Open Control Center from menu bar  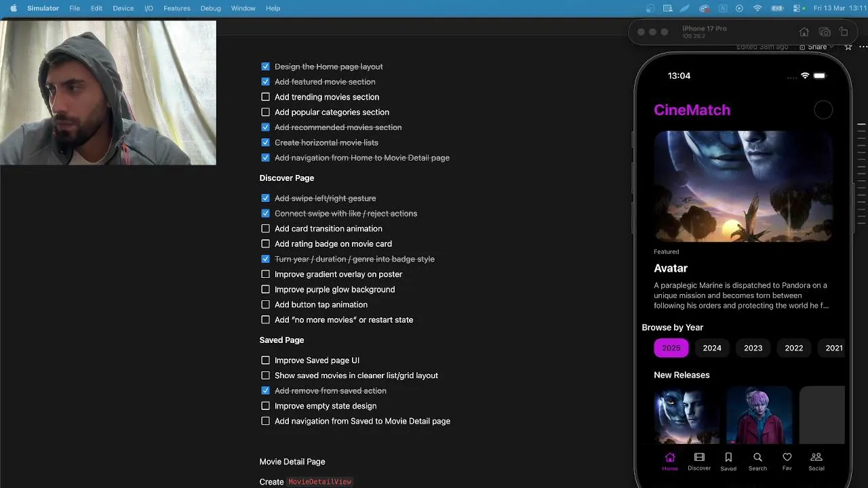pyautogui.click(x=795, y=8)
